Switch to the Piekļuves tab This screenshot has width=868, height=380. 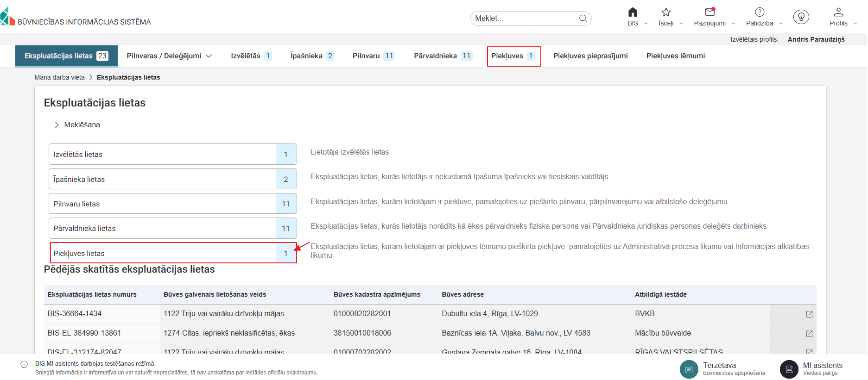(513, 56)
